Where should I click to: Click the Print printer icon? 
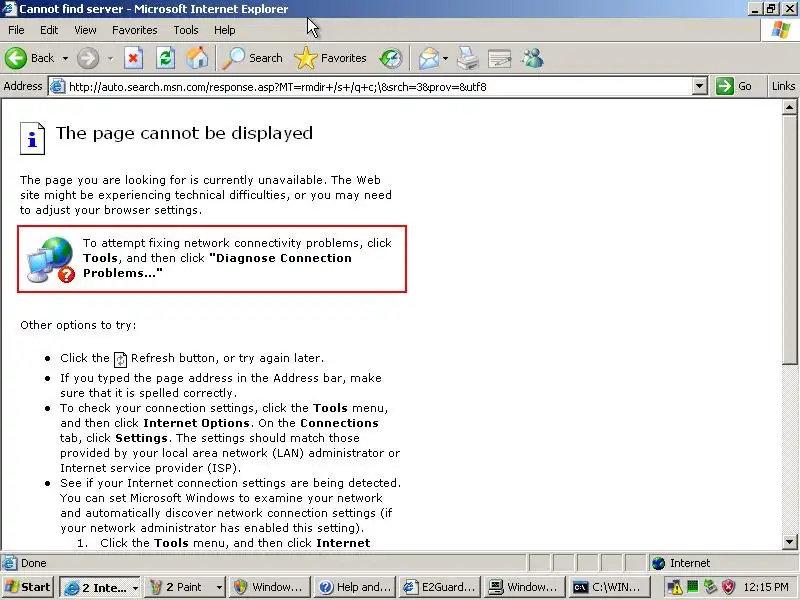(467, 58)
